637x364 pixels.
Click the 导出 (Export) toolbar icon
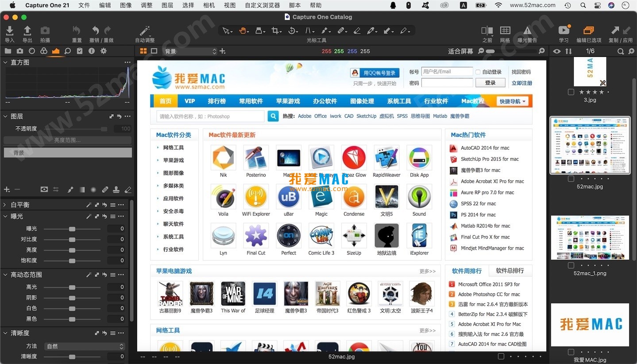pyautogui.click(x=27, y=31)
